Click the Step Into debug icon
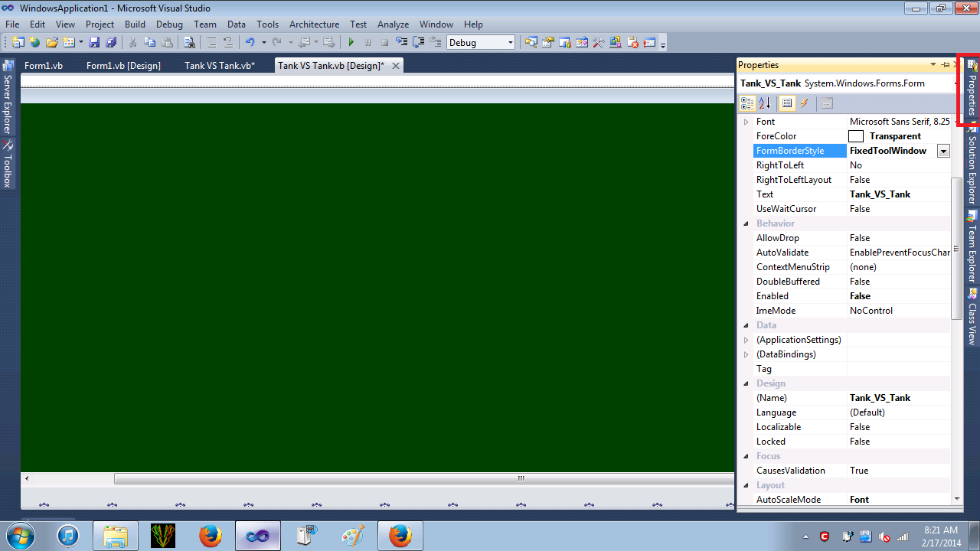The image size is (980, 551). tap(401, 43)
